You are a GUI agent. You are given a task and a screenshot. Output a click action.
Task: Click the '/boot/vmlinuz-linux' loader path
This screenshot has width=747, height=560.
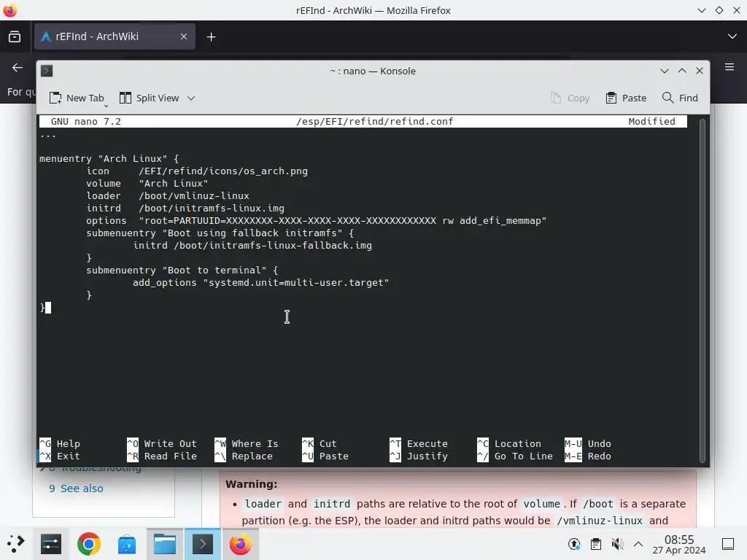194,195
